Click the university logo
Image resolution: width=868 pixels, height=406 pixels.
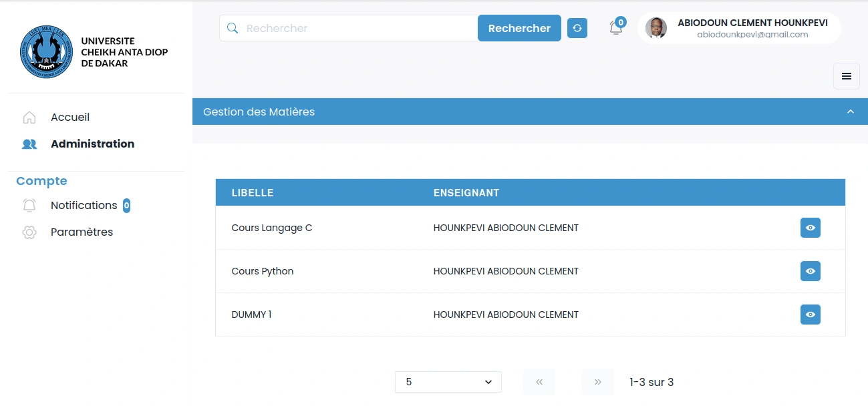46,52
